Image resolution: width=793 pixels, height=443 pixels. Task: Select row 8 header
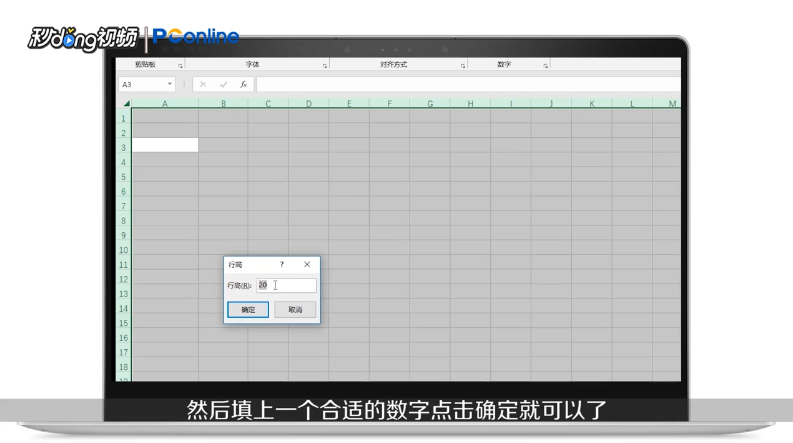(x=123, y=221)
